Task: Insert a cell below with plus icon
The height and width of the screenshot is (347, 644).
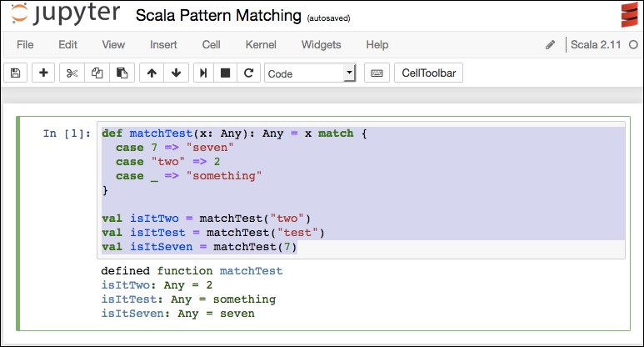Action: [x=43, y=73]
